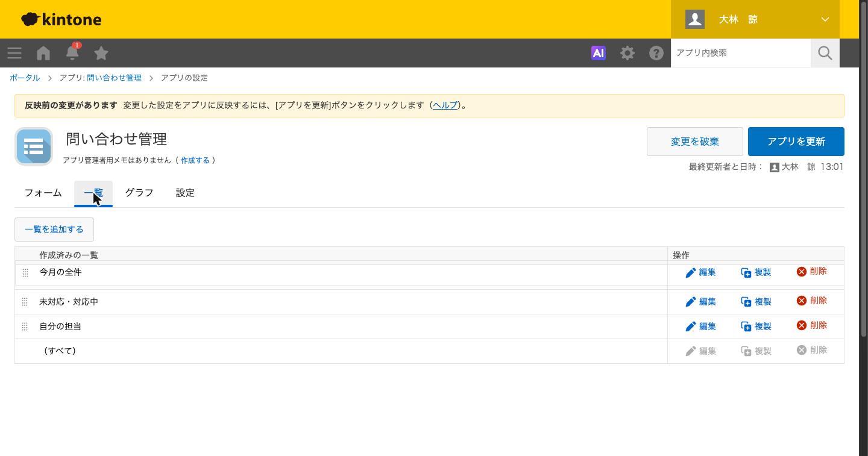Delete the 未対応・対応中 view

click(x=811, y=301)
